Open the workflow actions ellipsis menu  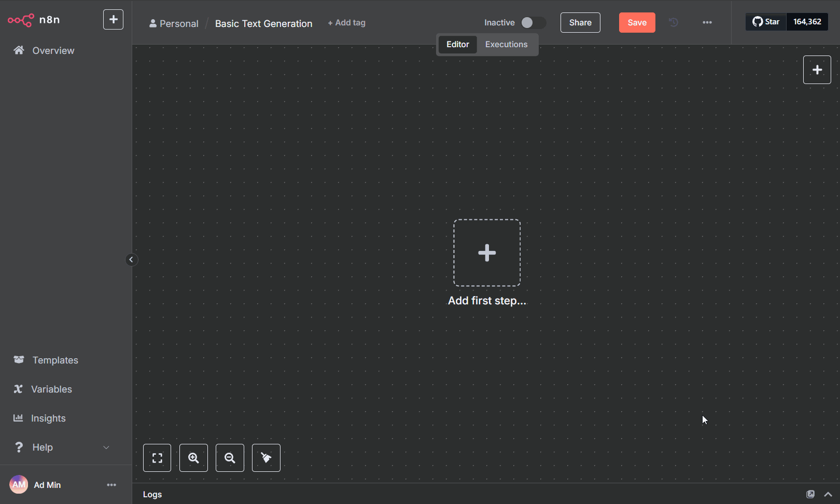pyautogui.click(x=707, y=22)
